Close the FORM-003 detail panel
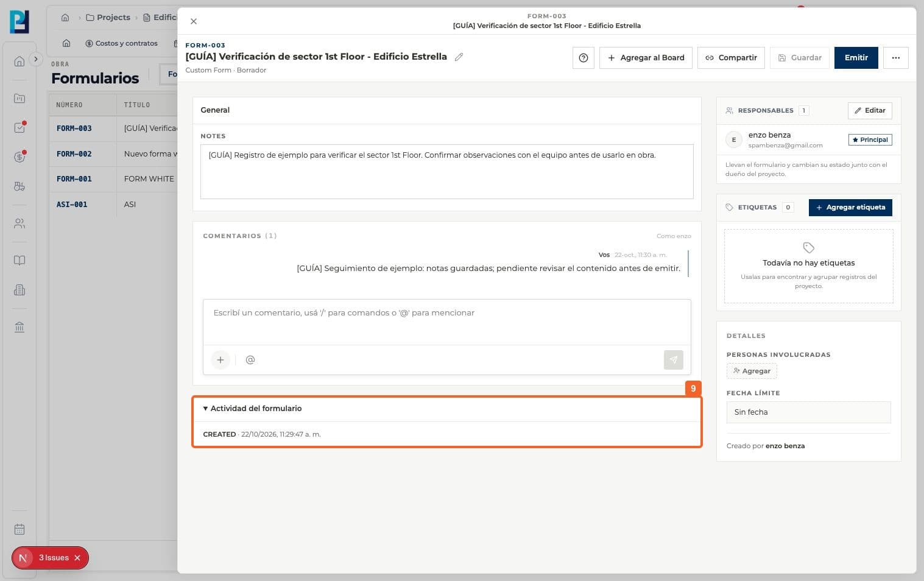Viewport: 924px width, 581px height. (x=194, y=21)
